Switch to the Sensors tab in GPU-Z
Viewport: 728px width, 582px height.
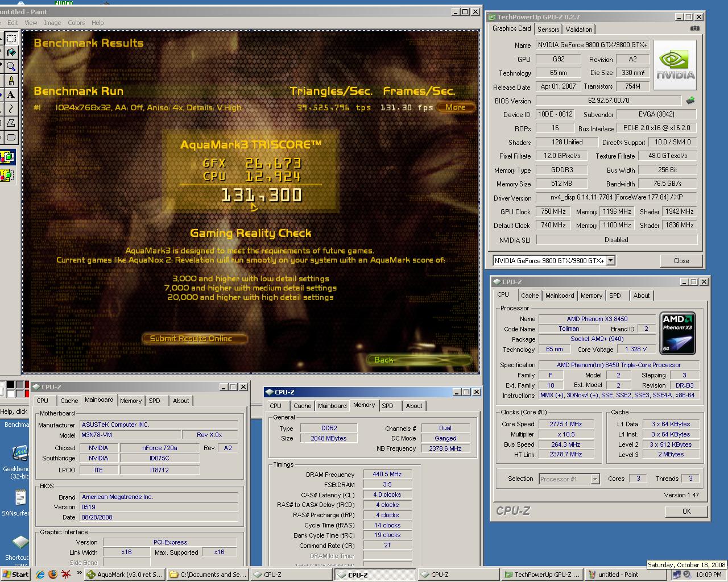pos(548,30)
